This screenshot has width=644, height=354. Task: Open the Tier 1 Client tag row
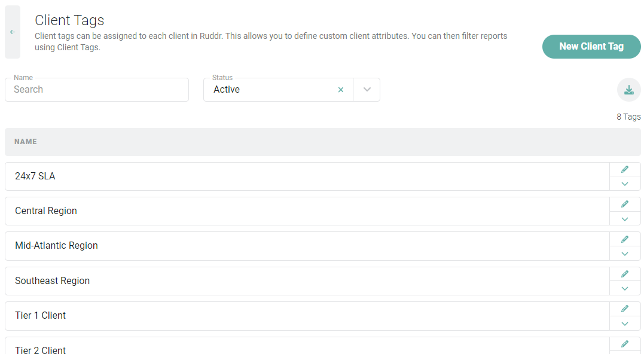point(307,316)
